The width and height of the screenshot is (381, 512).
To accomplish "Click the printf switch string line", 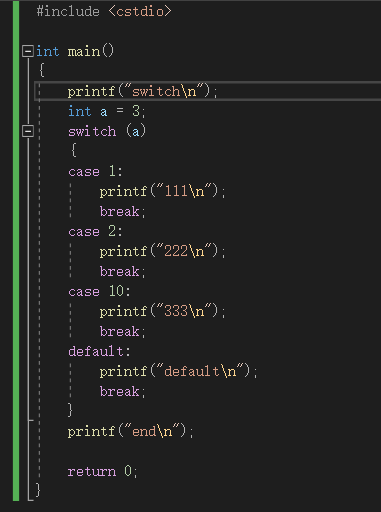I will click(143, 91).
